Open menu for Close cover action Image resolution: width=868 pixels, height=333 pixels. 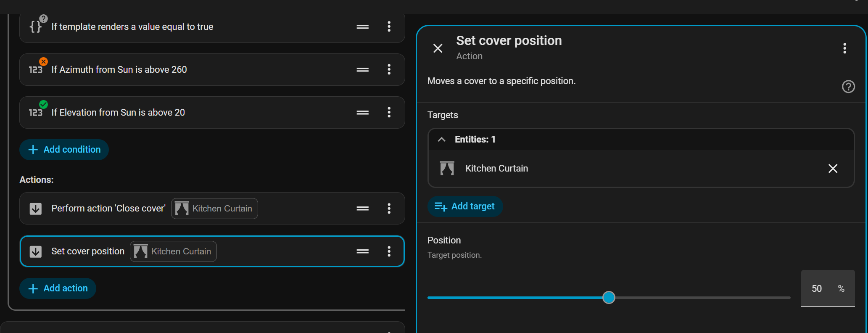pyautogui.click(x=389, y=209)
